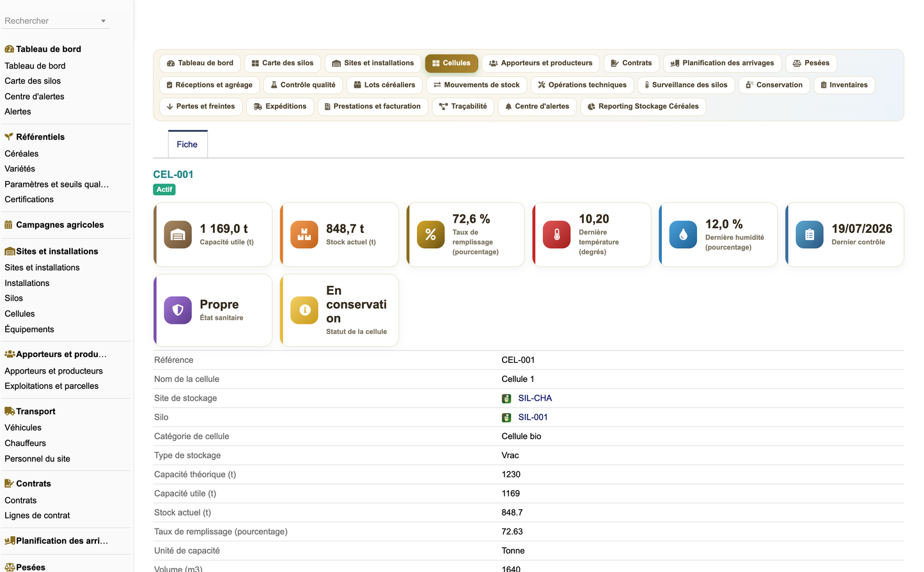Open Apporteurs et producteurs top navigation
The width and height of the screenshot is (924, 572).
[541, 63]
